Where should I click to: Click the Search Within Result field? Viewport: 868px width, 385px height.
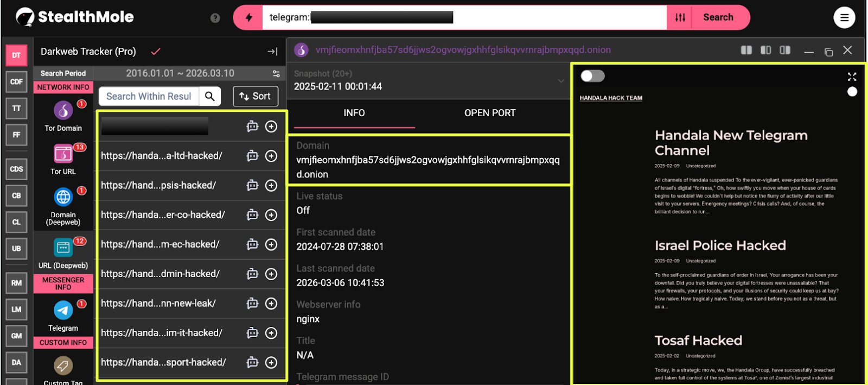coord(149,96)
